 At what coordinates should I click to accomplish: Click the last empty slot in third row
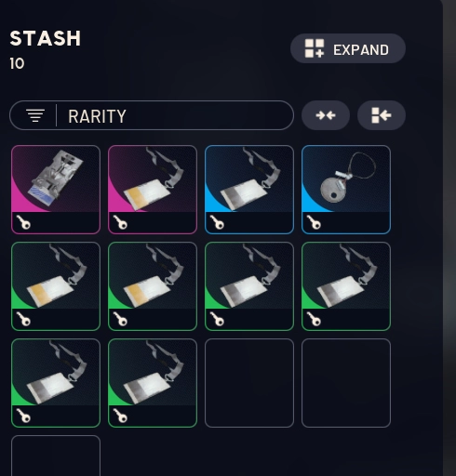(346, 383)
